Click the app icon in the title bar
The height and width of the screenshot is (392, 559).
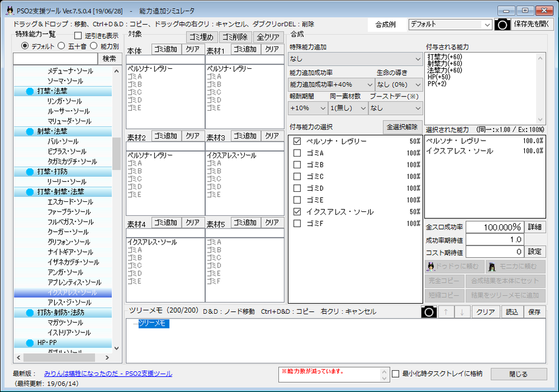[x=9, y=11]
